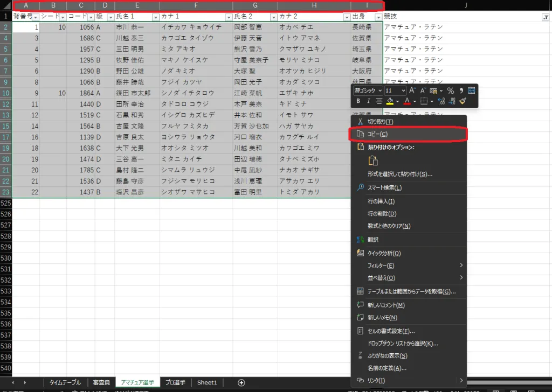
Task: Open the font size dropdown showing 11
Action: (x=395, y=90)
